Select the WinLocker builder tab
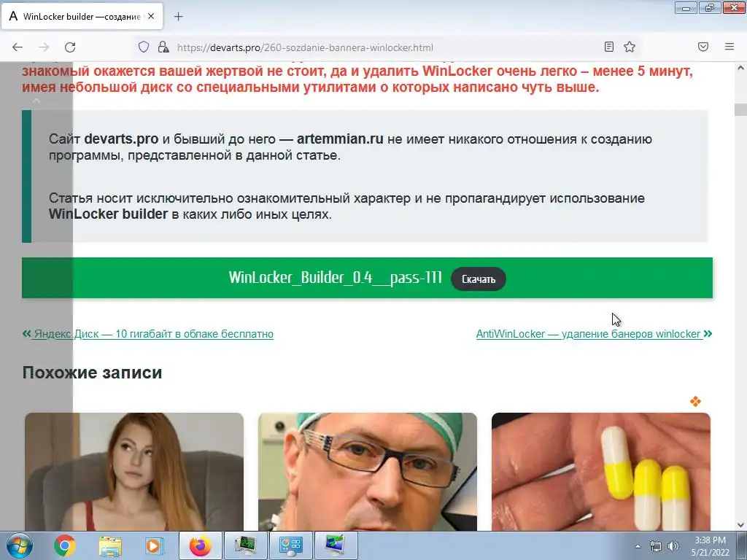Viewport: 747px width, 560px height. click(x=82, y=16)
